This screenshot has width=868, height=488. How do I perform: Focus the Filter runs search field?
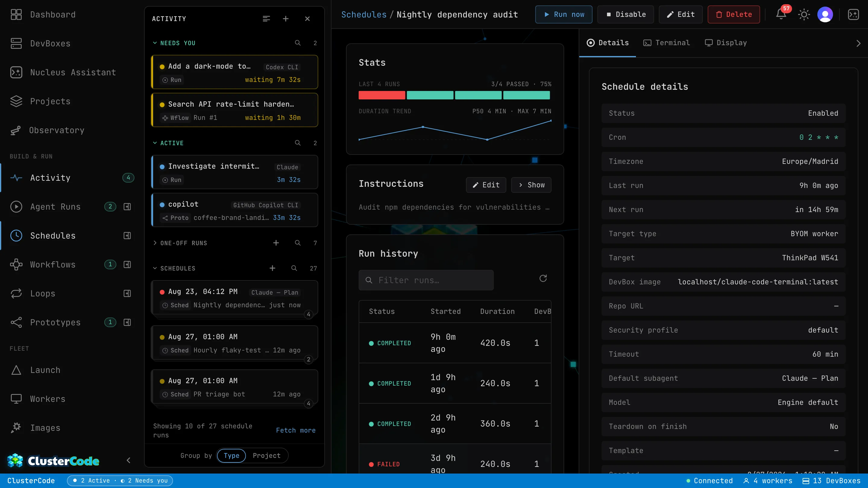pyautogui.click(x=426, y=280)
